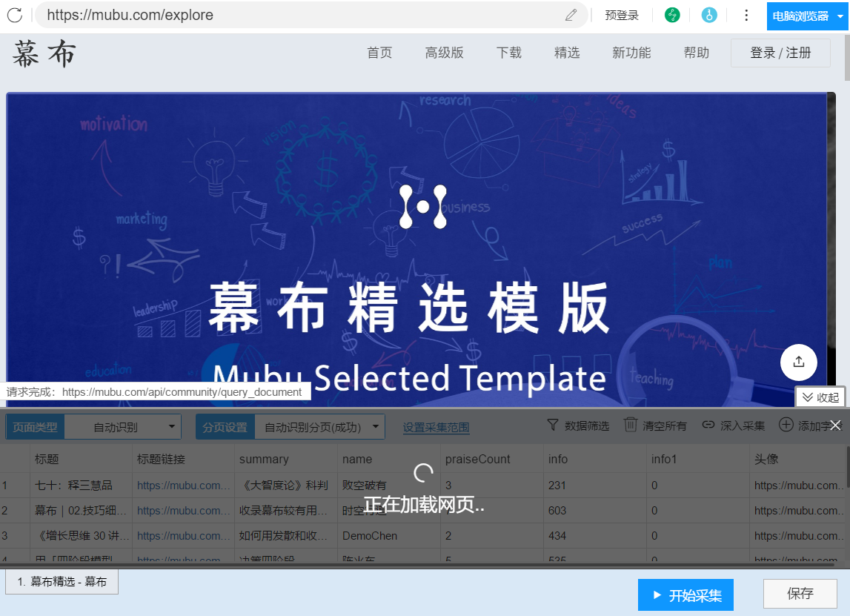
Task: Click the info cell with value 434
Action: coord(594,536)
